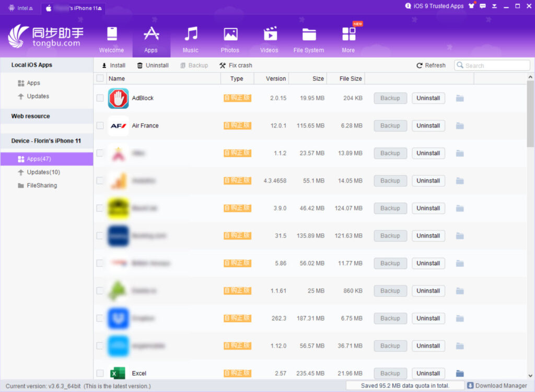The image size is (535, 392).
Task: Check the Air France row checkbox
Action: tap(100, 126)
